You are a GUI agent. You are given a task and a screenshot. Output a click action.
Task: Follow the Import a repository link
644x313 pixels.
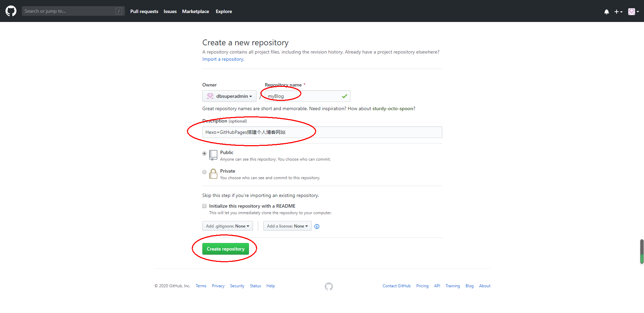pyautogui.click(x=223, y=59)
